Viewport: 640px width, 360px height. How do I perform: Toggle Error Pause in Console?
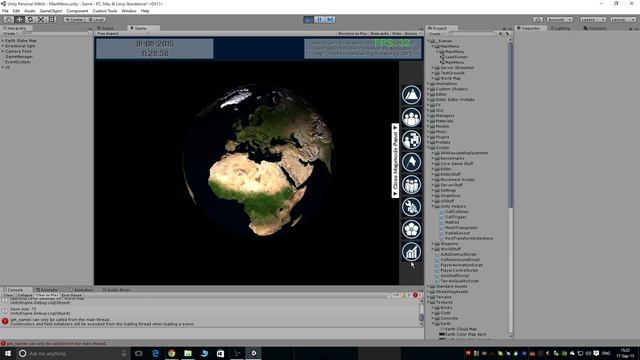pos(71,295)
